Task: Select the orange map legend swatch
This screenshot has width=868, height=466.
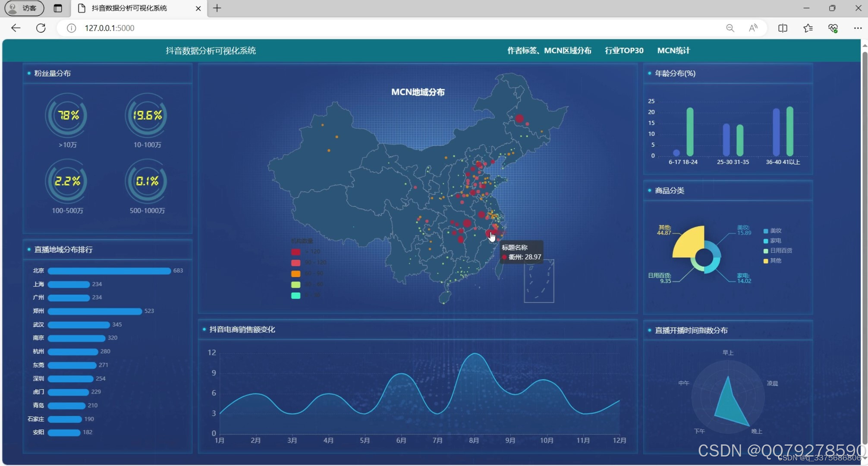Action: (x=296, y=274)
